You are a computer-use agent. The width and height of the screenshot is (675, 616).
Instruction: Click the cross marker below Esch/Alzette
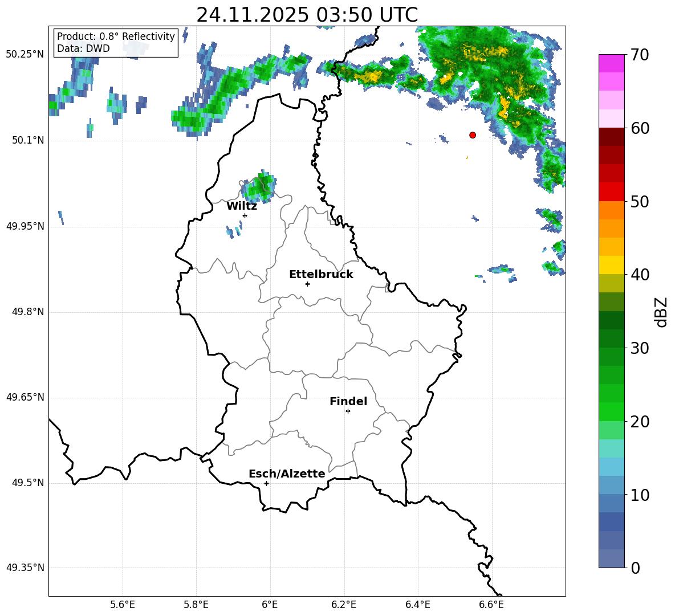(x=266, y=483)
